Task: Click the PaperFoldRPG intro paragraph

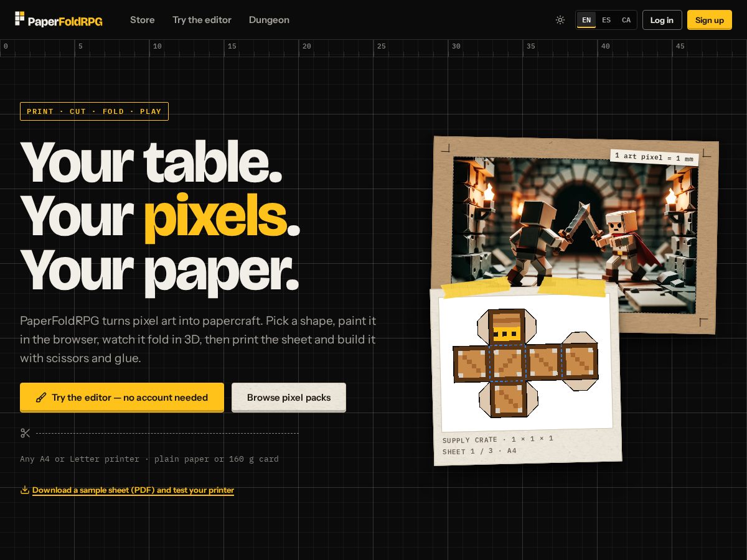Action: pos(199,340)
